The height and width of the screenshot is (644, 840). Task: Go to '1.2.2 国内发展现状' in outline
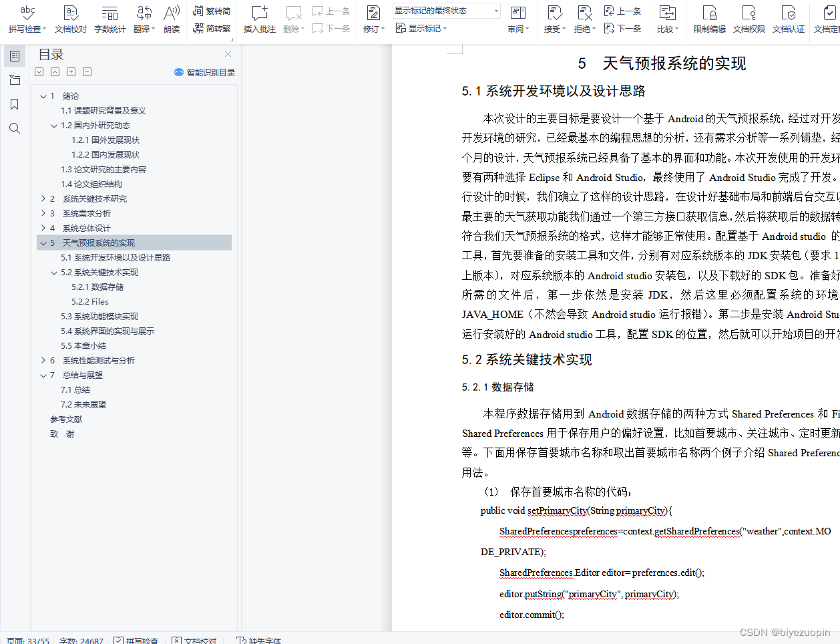click(106, 155)
